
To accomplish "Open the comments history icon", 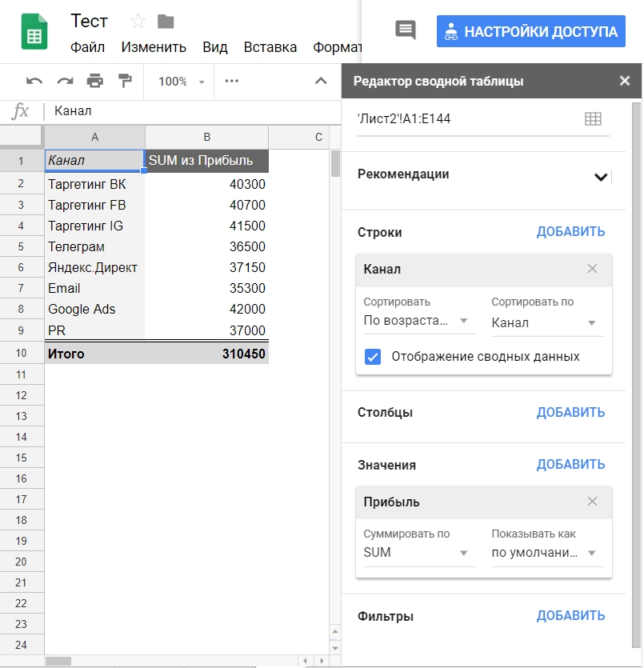I will click(406, 31).
